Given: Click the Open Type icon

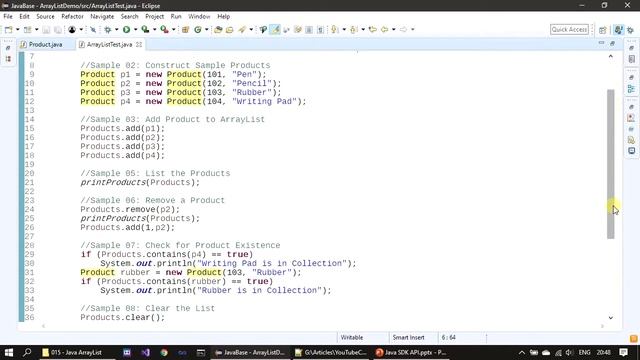Looking at the screenshot, I should coord(218,30).
